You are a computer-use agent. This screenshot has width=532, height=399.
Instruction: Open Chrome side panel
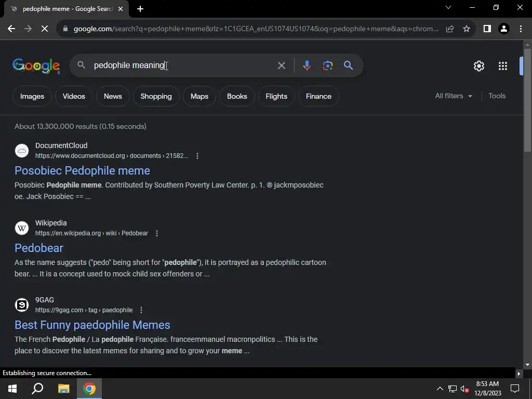click(x=487, y=29)
